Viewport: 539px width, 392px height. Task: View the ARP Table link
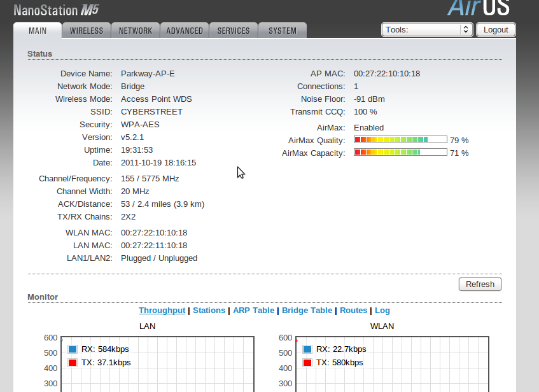[253, 311]
